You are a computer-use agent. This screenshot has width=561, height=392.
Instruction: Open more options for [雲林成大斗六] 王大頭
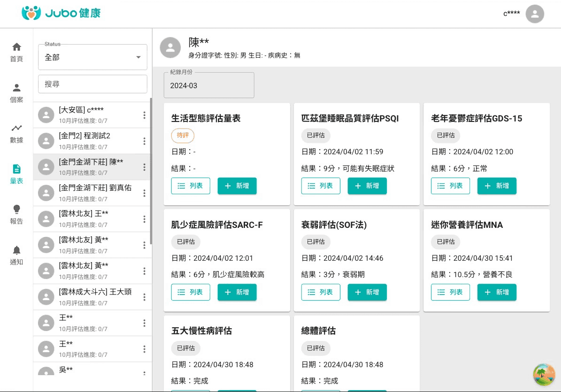pos(144,297)
